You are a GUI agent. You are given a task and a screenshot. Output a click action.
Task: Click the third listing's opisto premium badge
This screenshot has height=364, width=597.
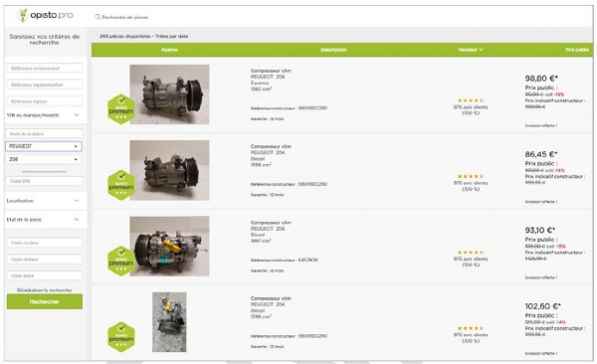pos(121,261)
